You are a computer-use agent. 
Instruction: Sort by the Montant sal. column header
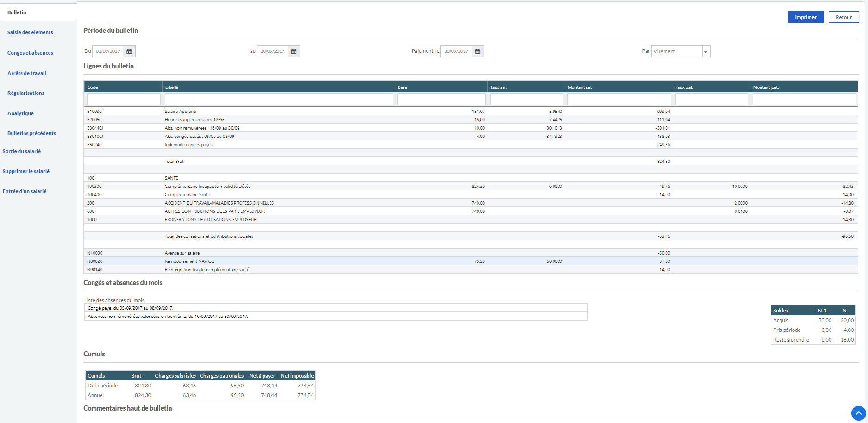click(619, 87)
